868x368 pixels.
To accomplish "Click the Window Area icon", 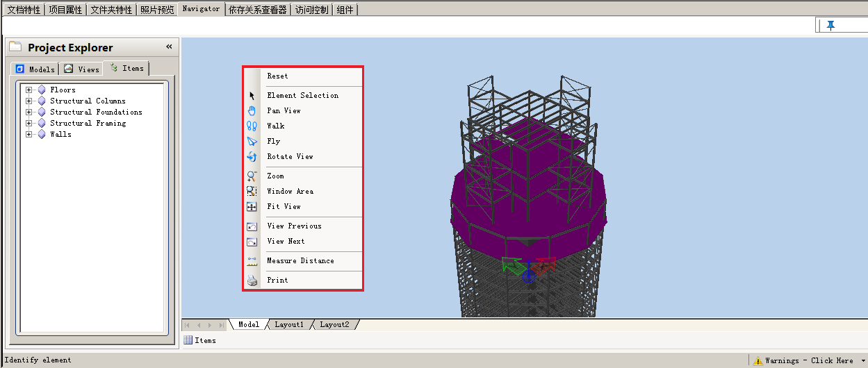I will click(252, 192).
